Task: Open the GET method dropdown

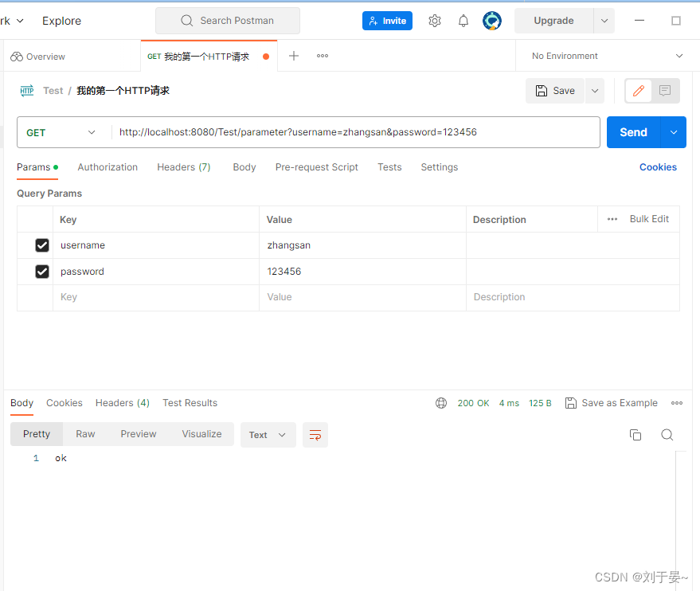Action: [61, 132]
